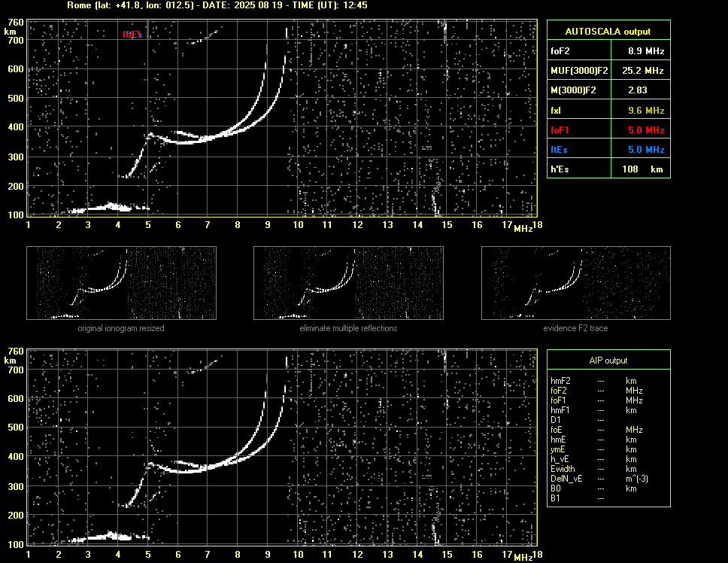Click the Es layer trace in the top ionogram

pos(109,208)
